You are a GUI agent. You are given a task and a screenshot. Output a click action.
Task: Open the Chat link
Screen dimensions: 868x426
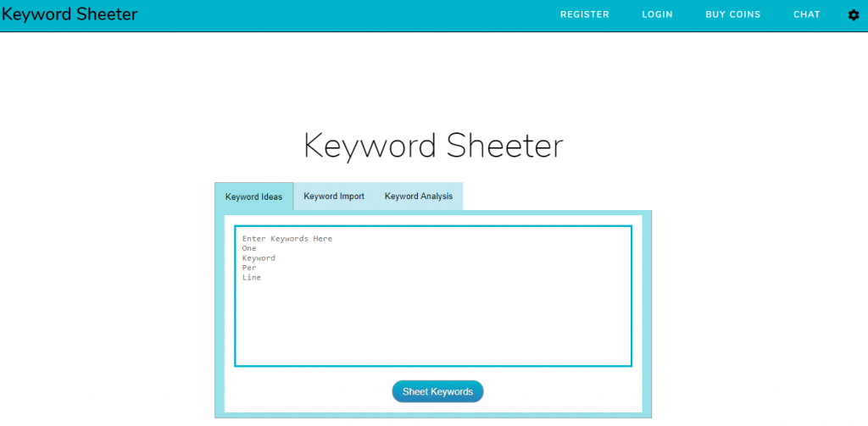click(x=807, y=15)
